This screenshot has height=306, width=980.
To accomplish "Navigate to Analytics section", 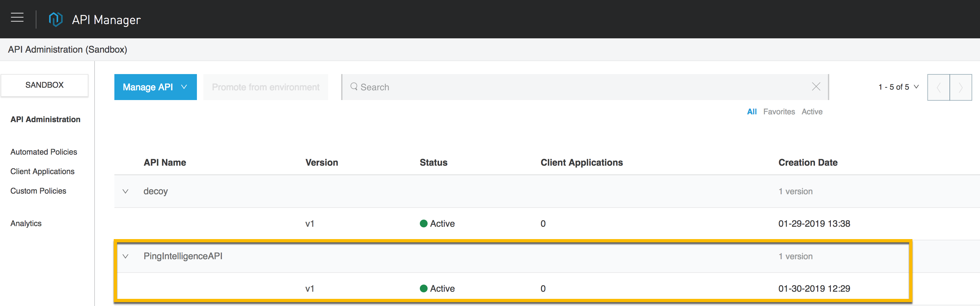I will click(x=26, y=223).
